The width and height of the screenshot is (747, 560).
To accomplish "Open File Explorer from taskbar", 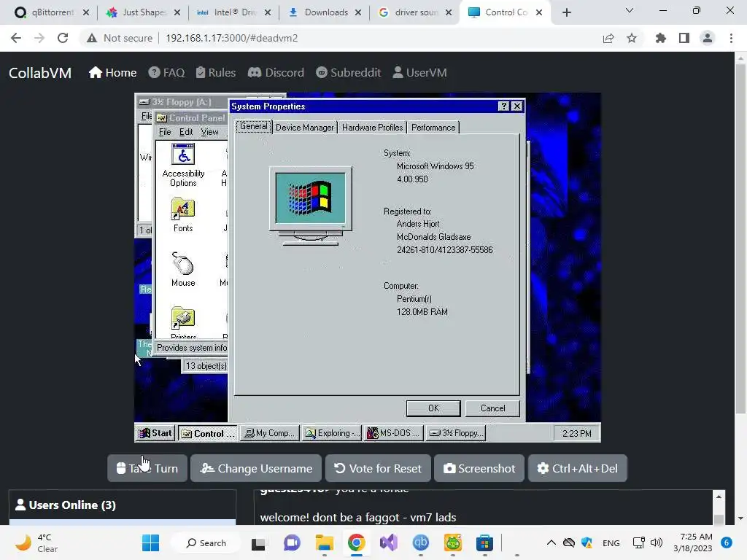I will [x=325, y=542].
